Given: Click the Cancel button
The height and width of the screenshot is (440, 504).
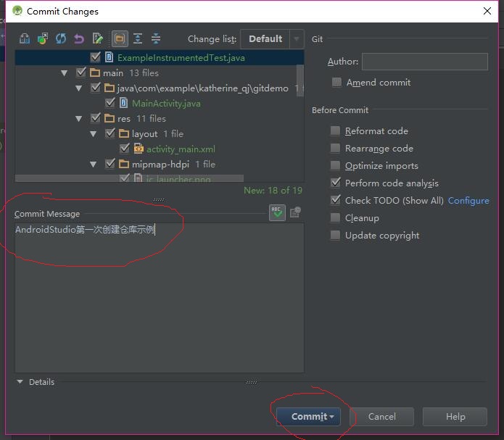Looking at the screenshot, I should [381, 417].
